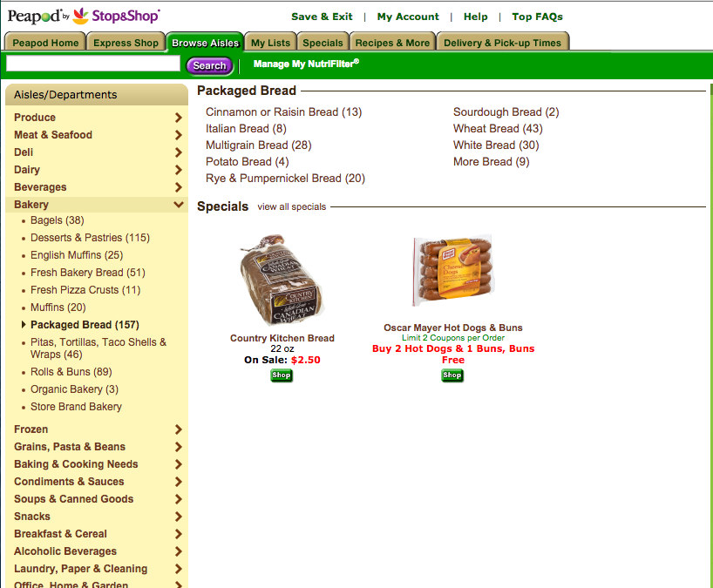Open Sourdough Bread (2) category
This screenshot has width=713, height=588.
click(x=506, y=112)
